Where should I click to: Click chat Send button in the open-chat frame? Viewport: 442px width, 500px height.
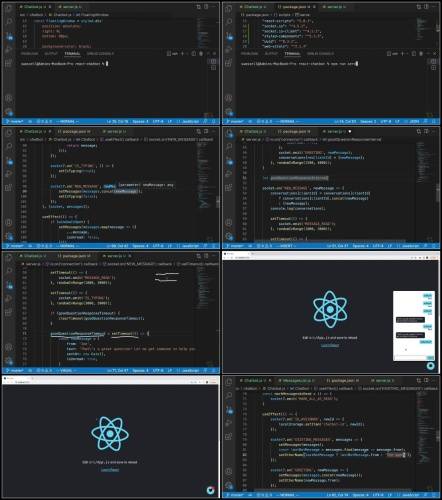click(x=430, y=358)
